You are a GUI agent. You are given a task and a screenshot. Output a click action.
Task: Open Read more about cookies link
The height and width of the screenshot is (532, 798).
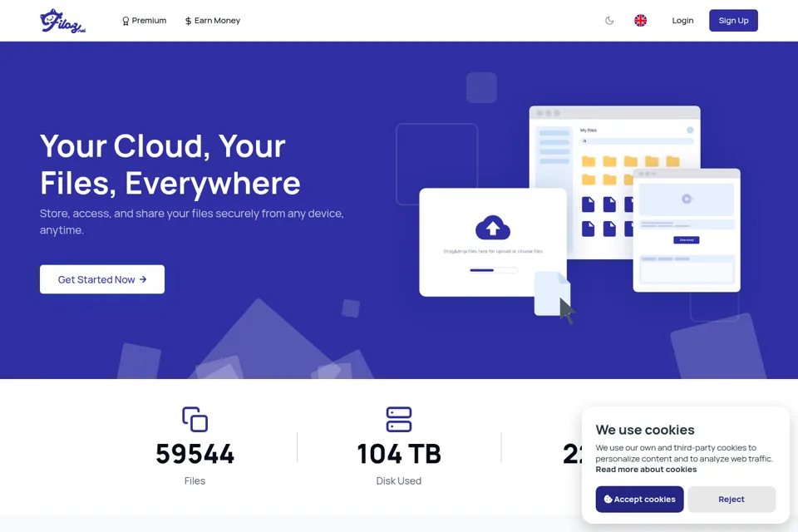point(646,470)
